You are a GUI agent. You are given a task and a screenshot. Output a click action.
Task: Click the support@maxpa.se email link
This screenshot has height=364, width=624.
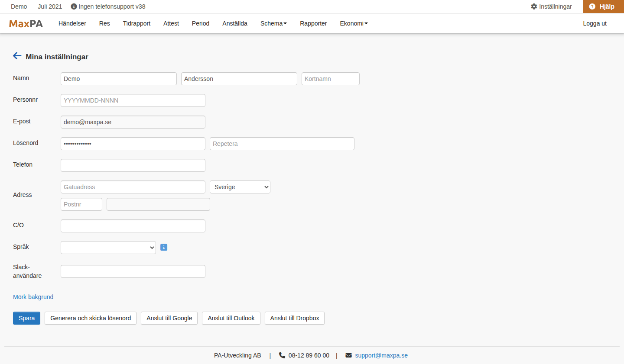(x=381, y=355)
